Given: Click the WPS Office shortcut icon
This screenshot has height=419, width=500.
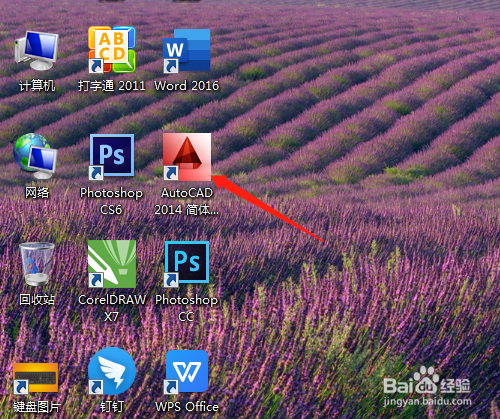Looking at the screenshot, I should 187,371.
